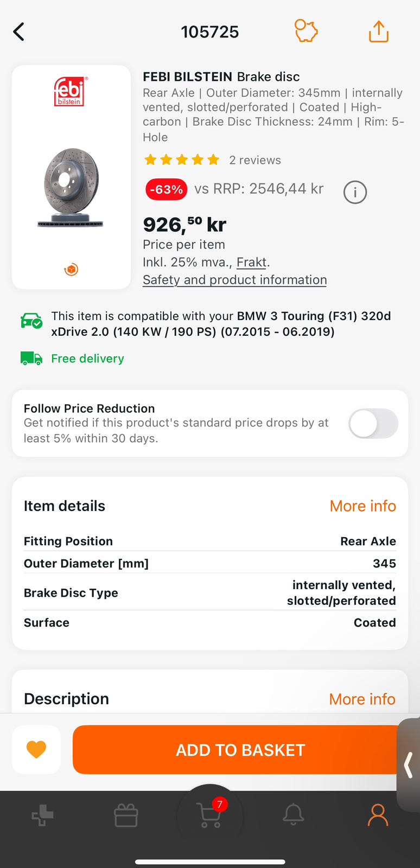Go back with the left arrow
The width and height of the screenshot is (420, 868).
point(19,32)
